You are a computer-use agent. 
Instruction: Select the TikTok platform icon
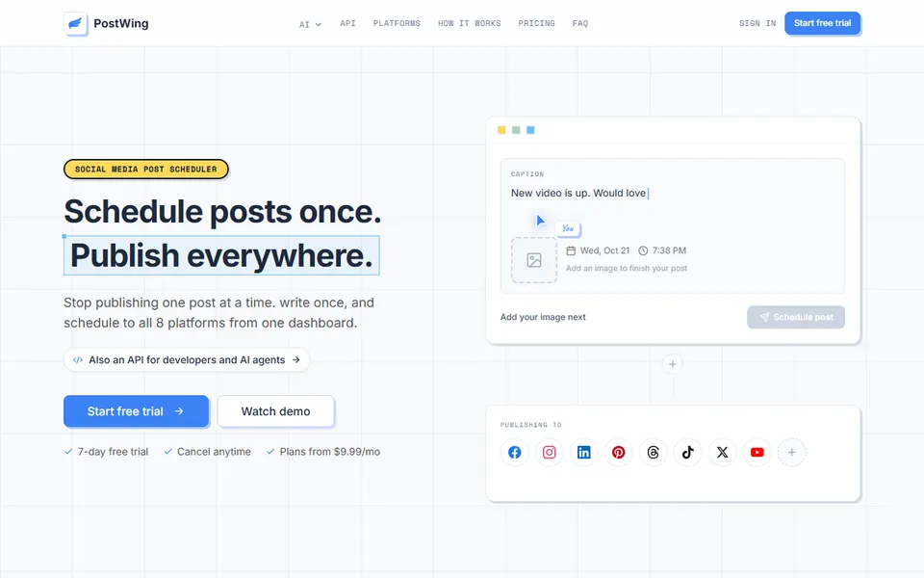[x=687, y=453]
